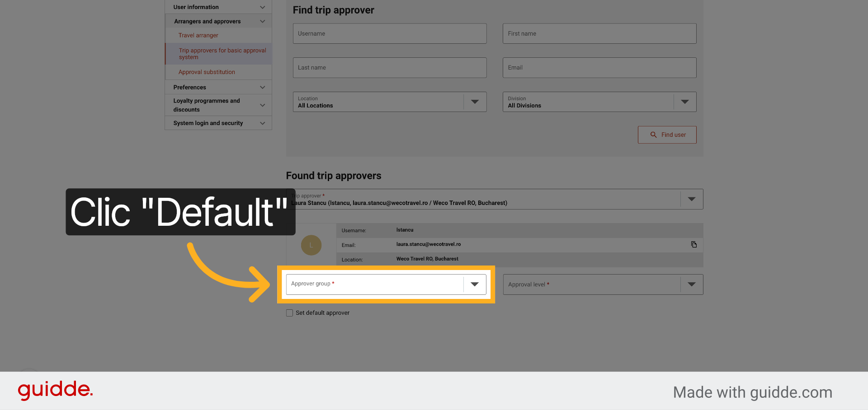Open the Trip approver dropdown
Viewport: 868px width, 410px height.
495,199
